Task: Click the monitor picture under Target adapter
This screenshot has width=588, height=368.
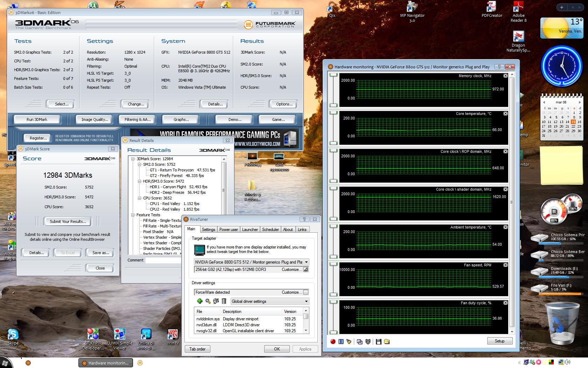Action: click(x=199, y=250)
